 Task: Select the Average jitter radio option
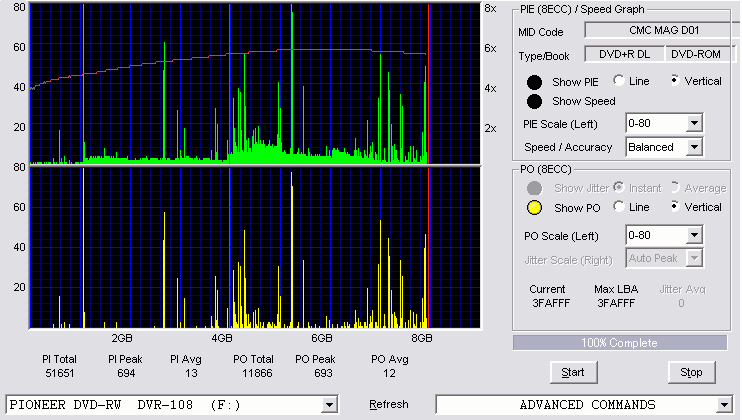675,187
